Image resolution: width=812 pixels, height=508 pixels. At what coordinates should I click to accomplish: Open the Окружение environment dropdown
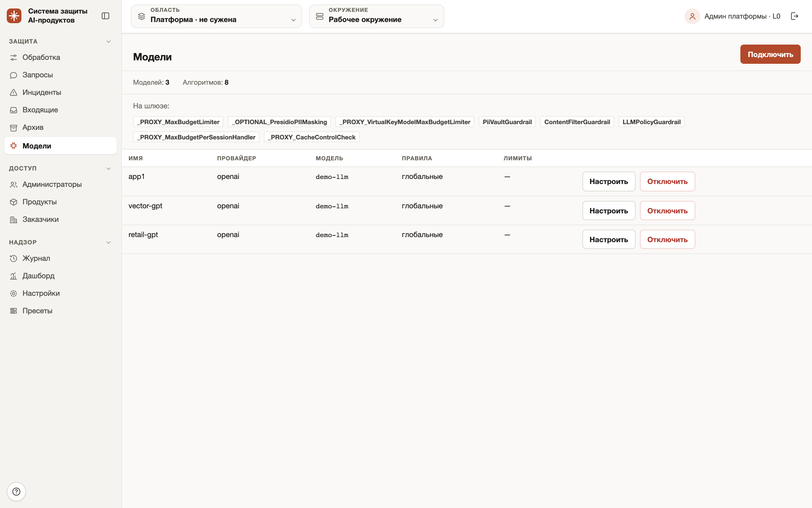[376, 16]
